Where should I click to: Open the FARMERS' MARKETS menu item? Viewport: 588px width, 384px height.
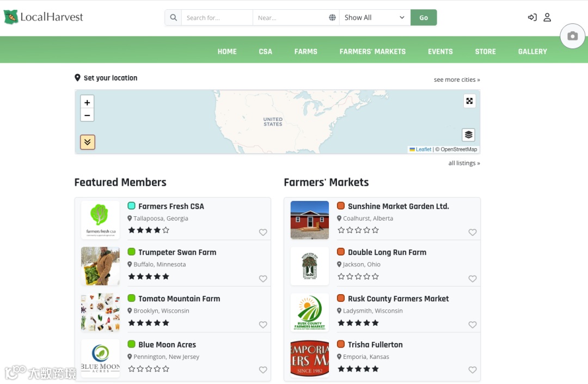[372, 51]
